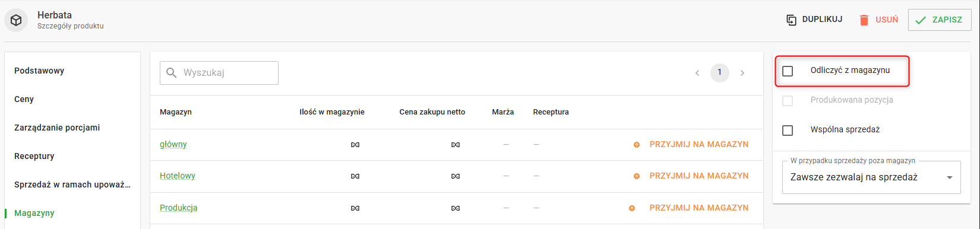Image resolution: width=980 pixels, height=229 pixels.
Task: Click PRZYJMIJ NA MAGAZYN for Produkcja
Action: tap(699, 208)
